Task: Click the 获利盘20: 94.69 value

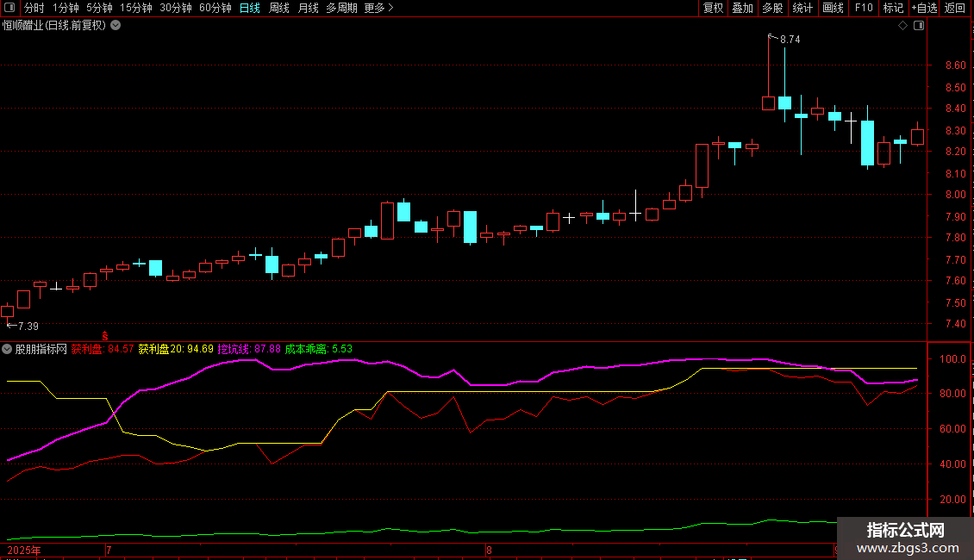Action: point(176,349)
